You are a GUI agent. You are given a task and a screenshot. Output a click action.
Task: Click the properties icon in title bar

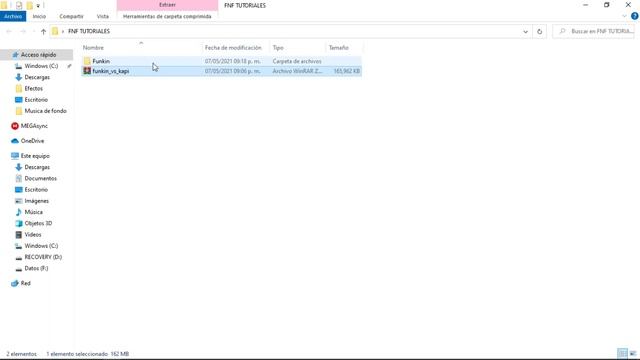pyautogui.click(x=19, y=5)
